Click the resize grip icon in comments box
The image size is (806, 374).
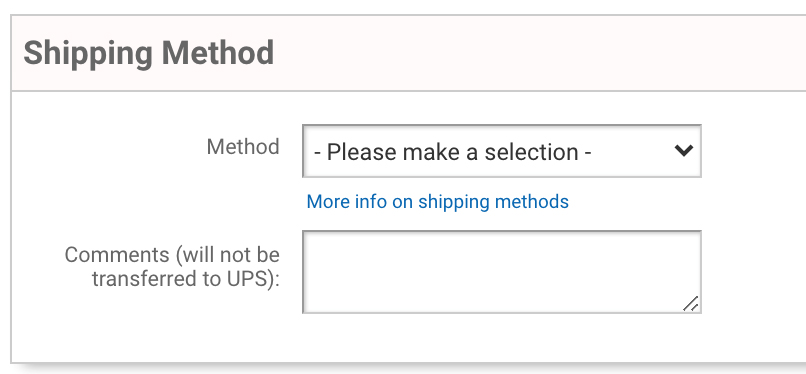tap(690, 304)
